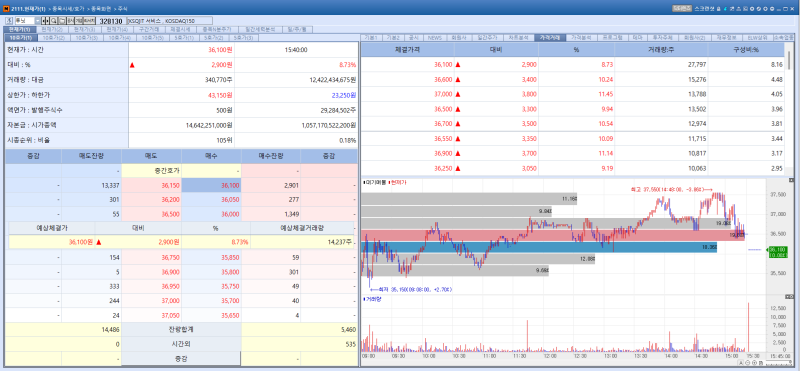
Task: Click the 체결가격 column header
Action: pyautogui.click(x=408, y=50)
